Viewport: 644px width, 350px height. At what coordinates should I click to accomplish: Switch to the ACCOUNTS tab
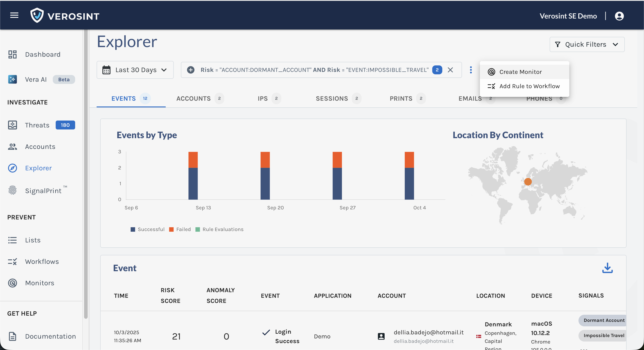193,98
